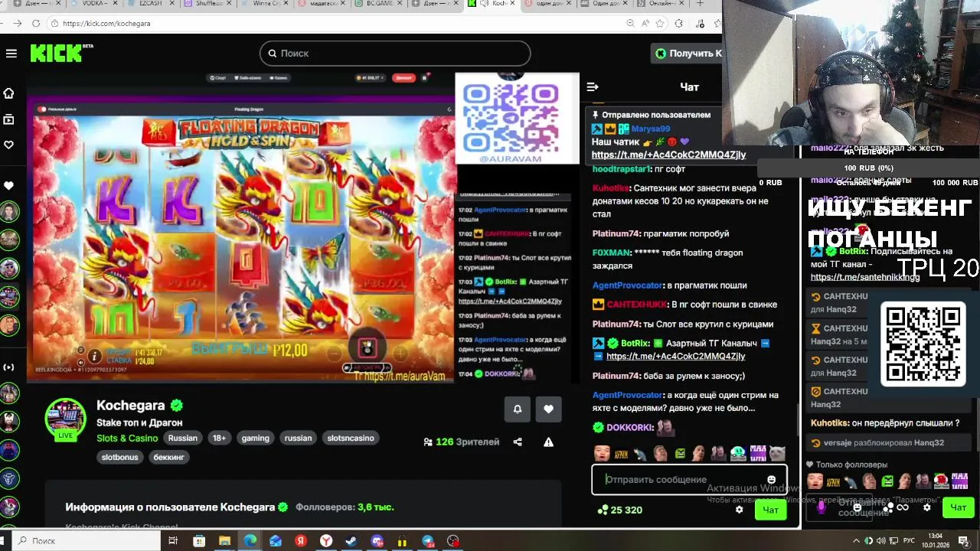980x551 pixels.
Task: Open a new browser tab with the plus button
Action: (700, 4)
